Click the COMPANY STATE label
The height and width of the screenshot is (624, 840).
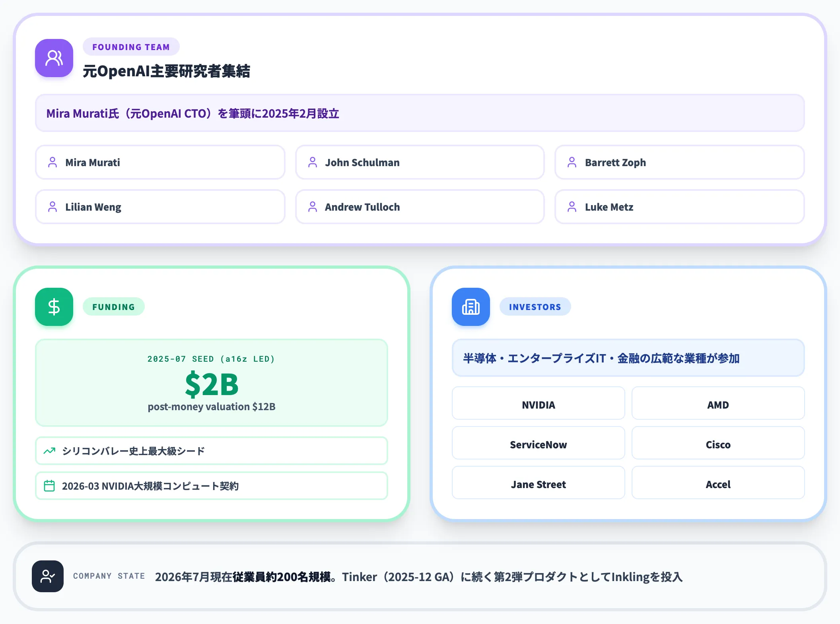(109, 576)
